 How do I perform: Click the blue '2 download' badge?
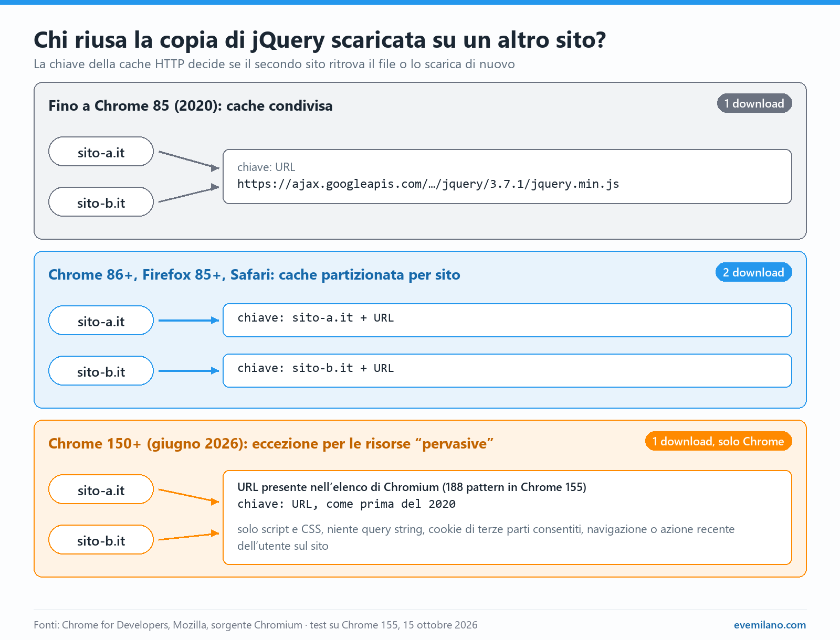(x=754, y=272)
